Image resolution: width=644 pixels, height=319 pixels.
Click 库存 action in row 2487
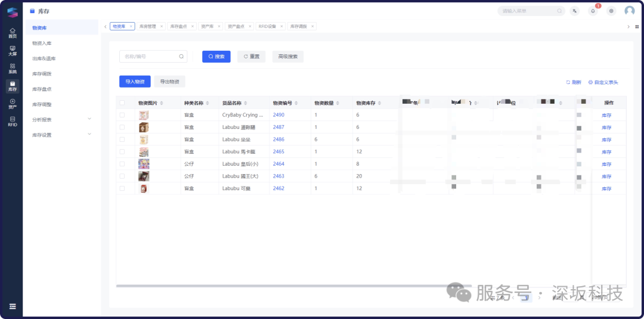(606, 128)
